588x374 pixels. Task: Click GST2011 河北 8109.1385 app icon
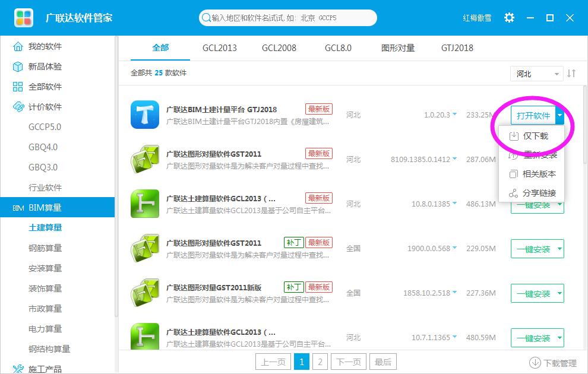(x=145, y=159)
